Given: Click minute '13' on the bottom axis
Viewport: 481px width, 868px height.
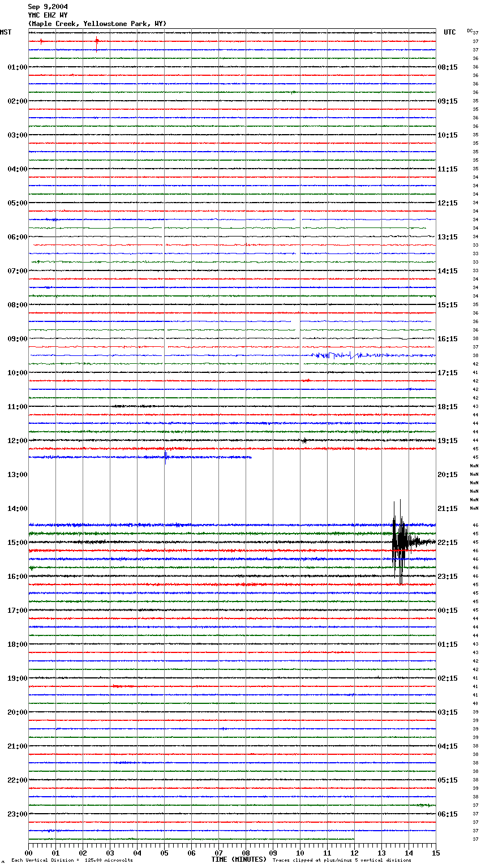Looking at the screenshot, I should [381, 853].
